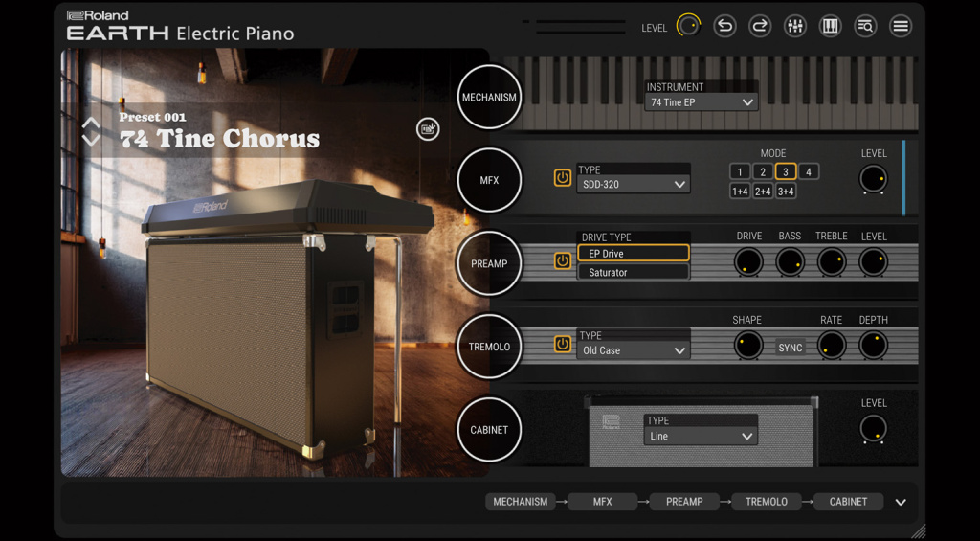Choose MFX mode 2+4 button
This screenshot has width=980, height=541.
coord(763,192)
